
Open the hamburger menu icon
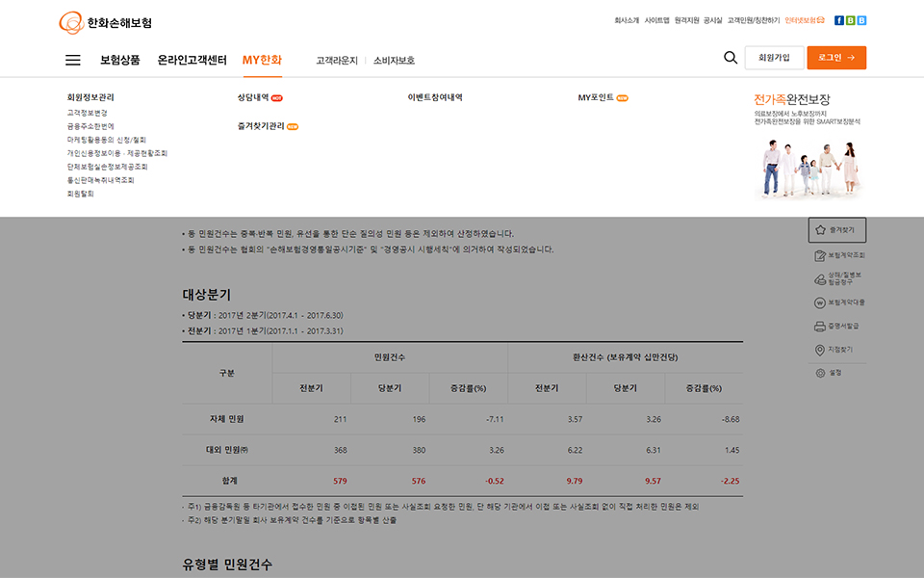(73, 60)
